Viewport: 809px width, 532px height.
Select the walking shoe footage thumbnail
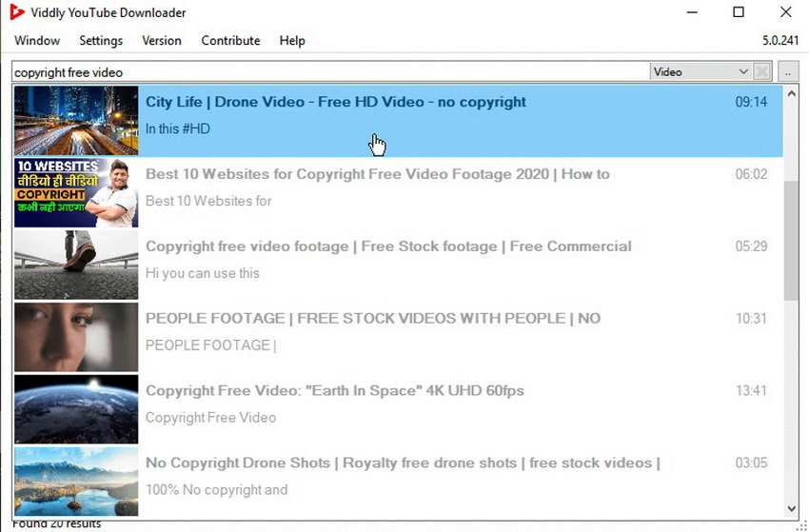(76, 265)
